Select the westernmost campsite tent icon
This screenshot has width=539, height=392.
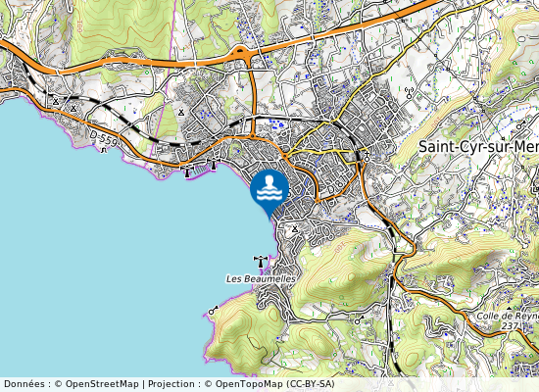[x=55, y=101]
